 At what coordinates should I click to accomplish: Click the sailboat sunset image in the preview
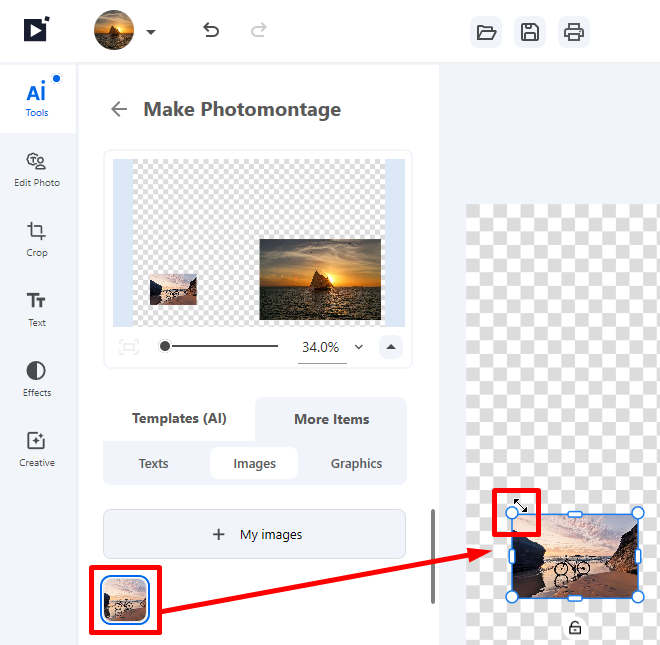click(320, 280)
